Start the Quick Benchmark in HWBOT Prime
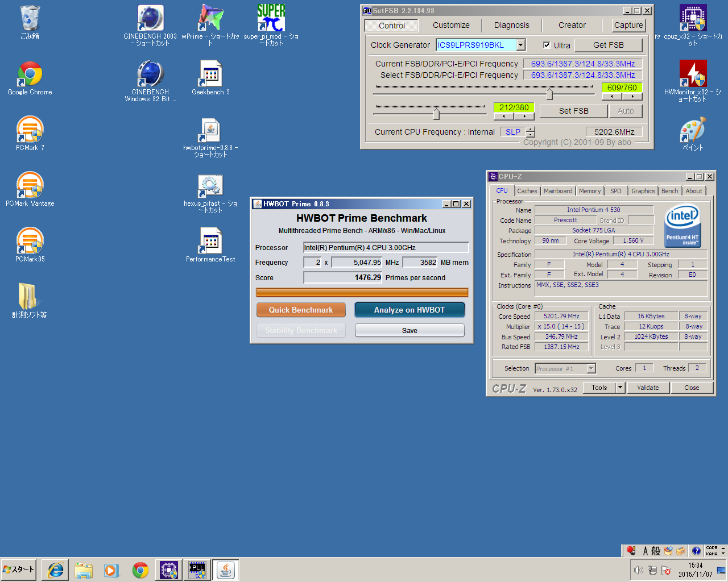The width and height of the screenshot is (728, 582). pyautogui.click(x=301, y=310)
